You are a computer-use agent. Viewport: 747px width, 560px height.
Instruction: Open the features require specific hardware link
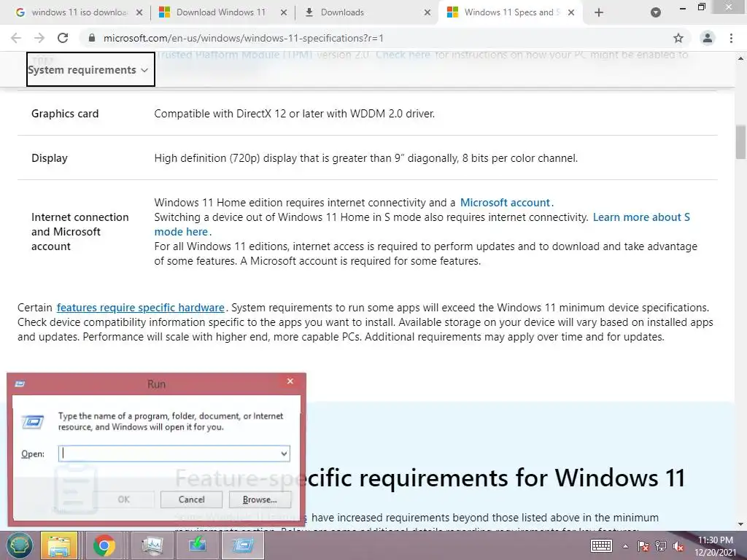tap(141, 308)
